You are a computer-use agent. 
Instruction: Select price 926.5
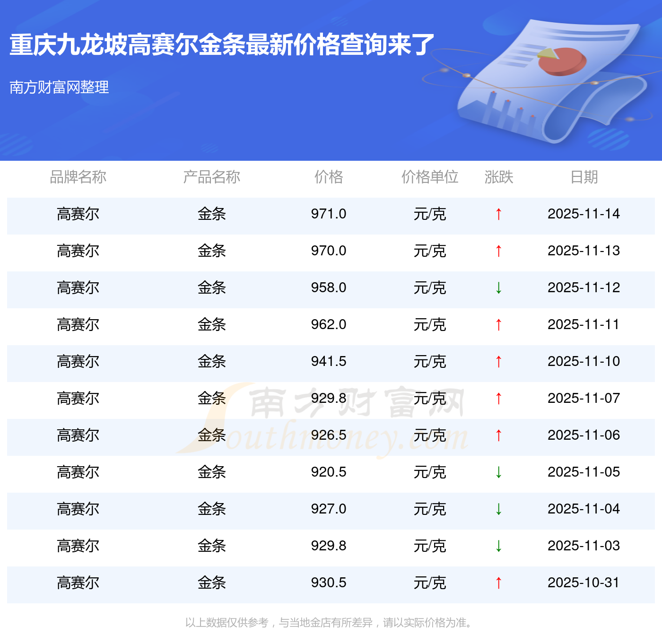(x=329, y=435)
